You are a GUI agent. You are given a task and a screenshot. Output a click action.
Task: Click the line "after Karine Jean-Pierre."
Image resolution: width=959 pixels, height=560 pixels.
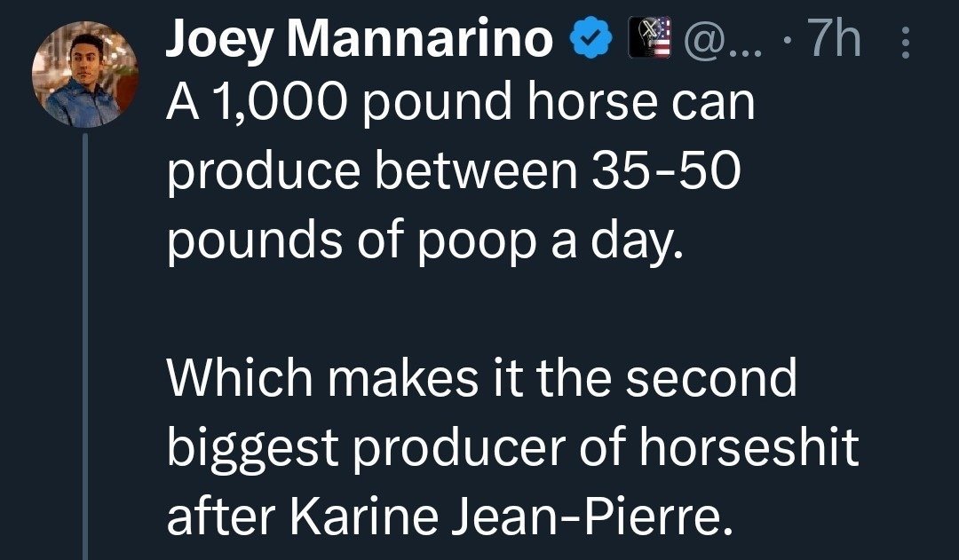pos(449,514)
